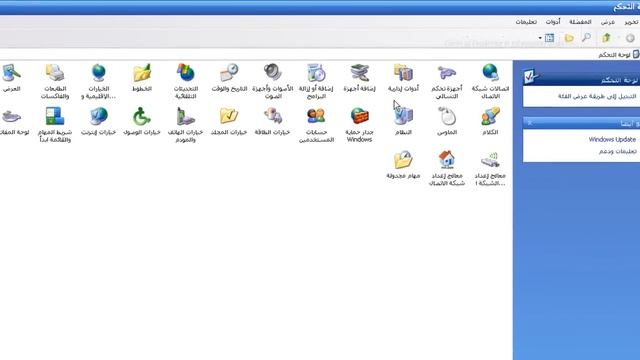Open Network Connections (اتصالات شبكة الاتصال) icon
The image size is (640, 360).
pyautogui.click(x=490, y=73)
